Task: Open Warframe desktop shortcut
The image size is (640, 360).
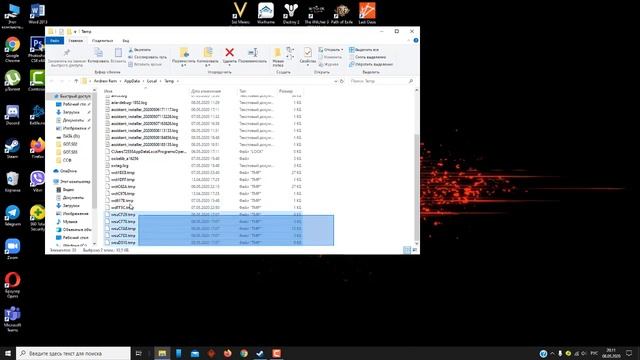Action: 266,13
